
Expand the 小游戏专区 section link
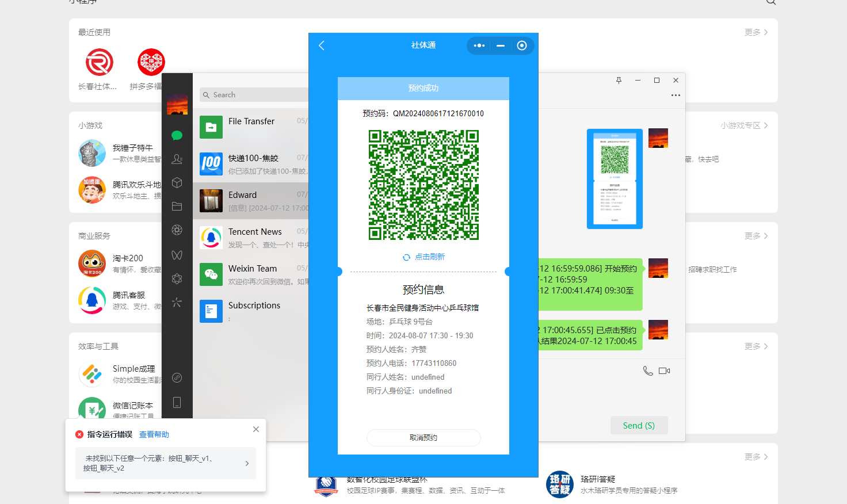[x=743, y=125]
